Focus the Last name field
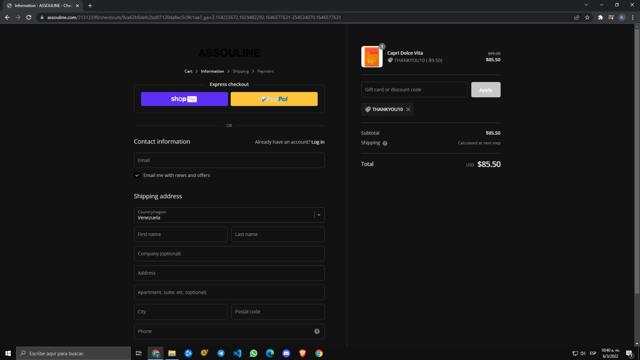The width and height of the screenshot is (640, 360). pyautogui.click(x=278, y=234)
